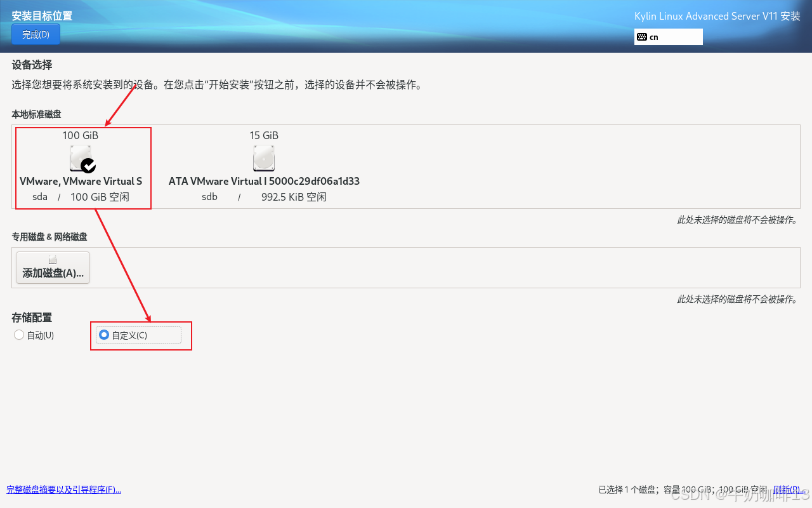Screen dimensions: 812x508
Task: Click the '992.5 KiB 空闲' free space text
Action: point(294,197)
